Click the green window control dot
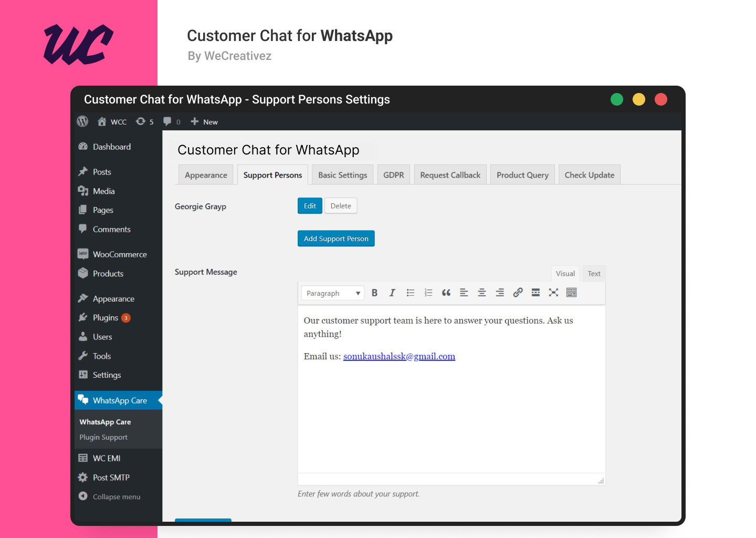 click(617, 99)
